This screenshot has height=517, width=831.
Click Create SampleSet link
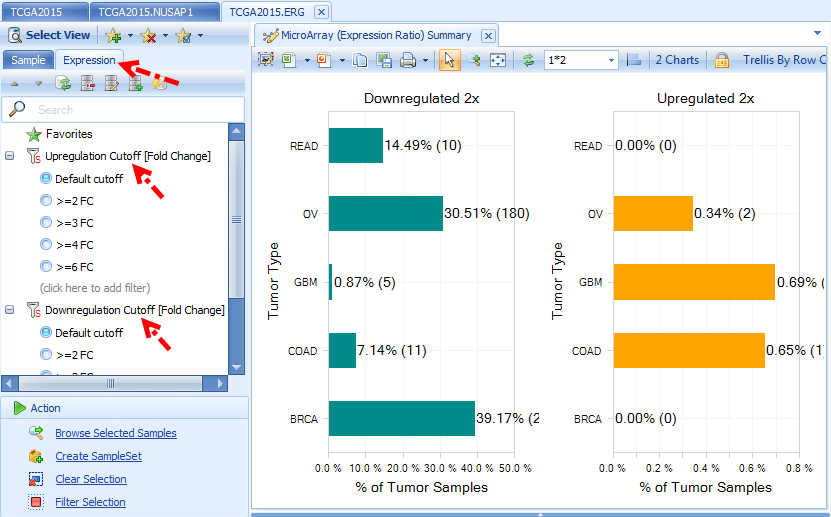click(99, 456)
